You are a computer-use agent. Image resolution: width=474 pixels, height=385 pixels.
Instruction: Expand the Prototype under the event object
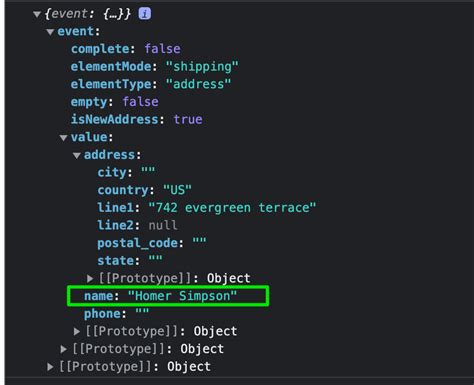tap(63, 349)
